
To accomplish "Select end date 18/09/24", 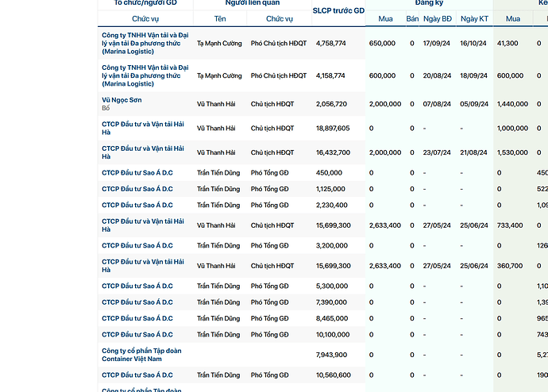I will [473, 75].
